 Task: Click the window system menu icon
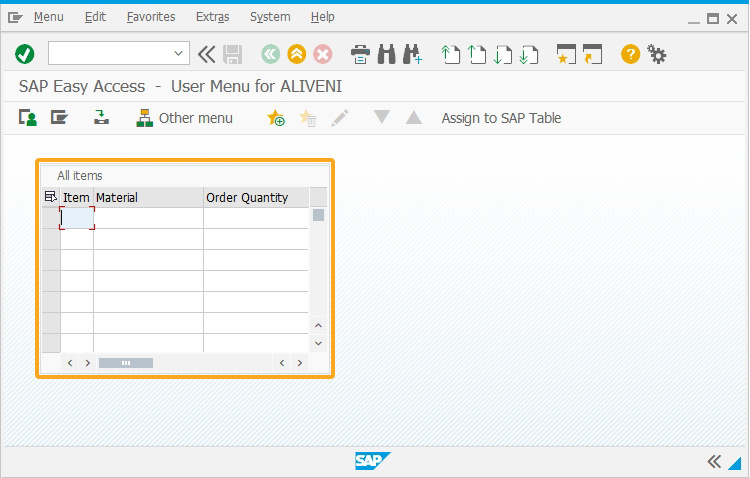tap(15, 18)
